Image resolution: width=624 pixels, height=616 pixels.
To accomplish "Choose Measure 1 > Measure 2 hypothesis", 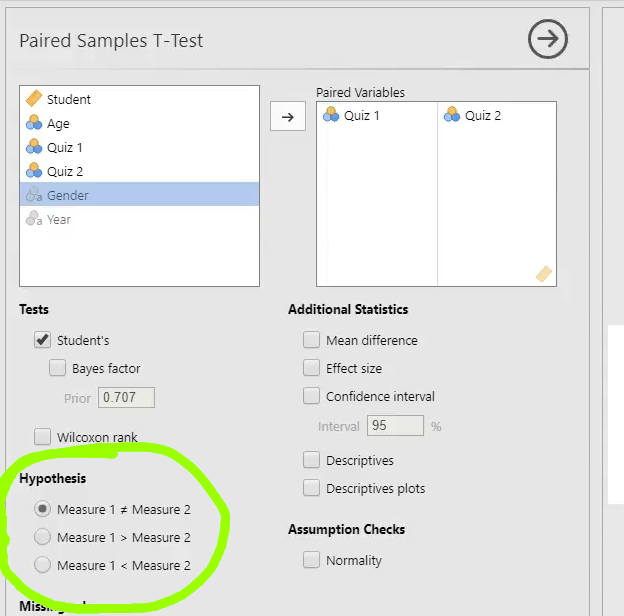I will point(42,537).
